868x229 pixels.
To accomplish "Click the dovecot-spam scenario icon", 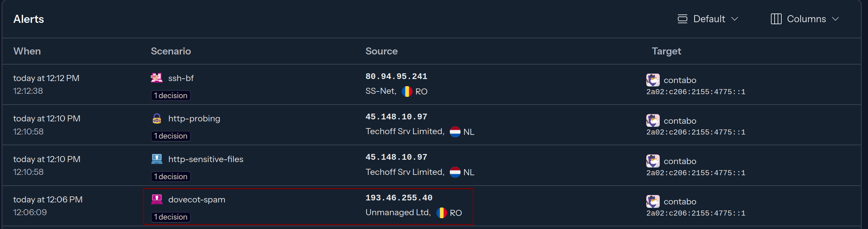I will point(157,199).
